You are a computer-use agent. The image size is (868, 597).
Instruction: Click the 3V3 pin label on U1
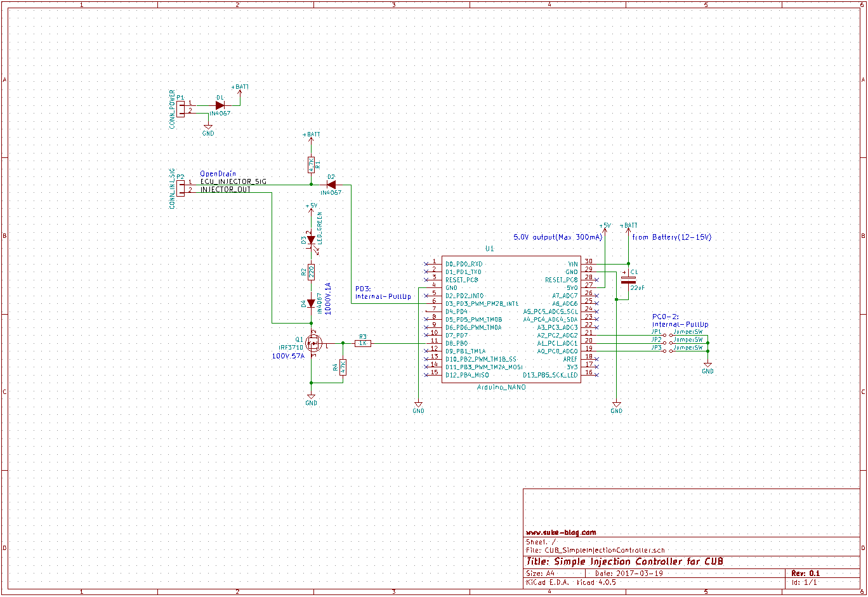[x=572, y=367]
